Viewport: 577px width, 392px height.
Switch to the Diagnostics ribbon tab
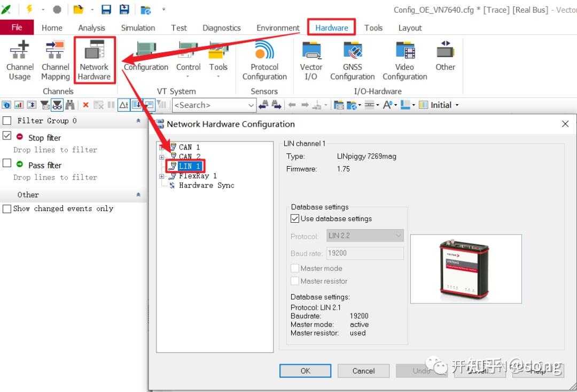(222, 28)
